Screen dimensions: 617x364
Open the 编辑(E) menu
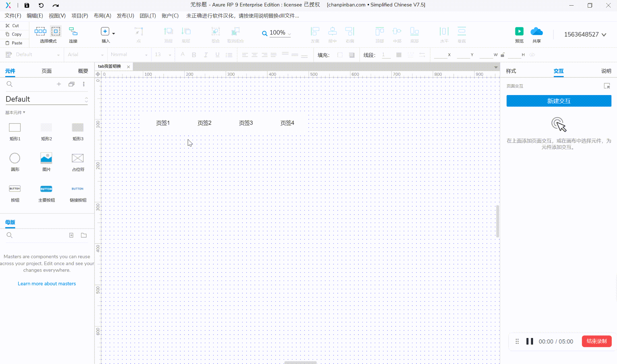[x=35, y=16]
